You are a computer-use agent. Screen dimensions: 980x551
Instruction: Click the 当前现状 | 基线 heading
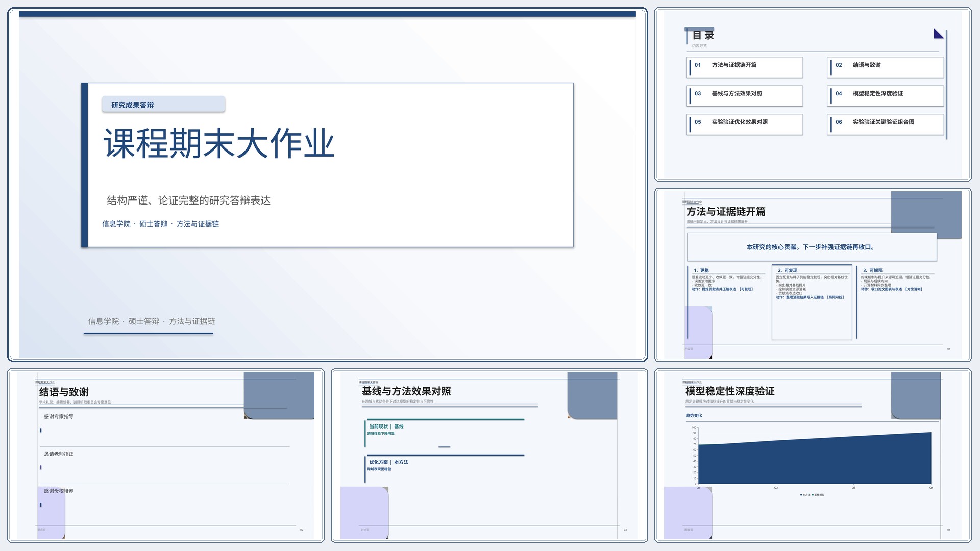tap(386, 427)
